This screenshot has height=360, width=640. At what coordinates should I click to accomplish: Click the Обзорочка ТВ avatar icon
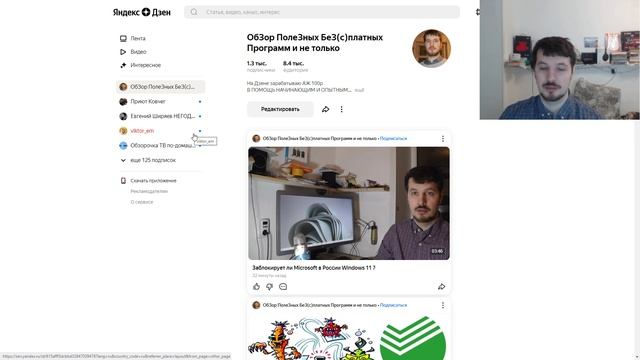coord(123,146)
